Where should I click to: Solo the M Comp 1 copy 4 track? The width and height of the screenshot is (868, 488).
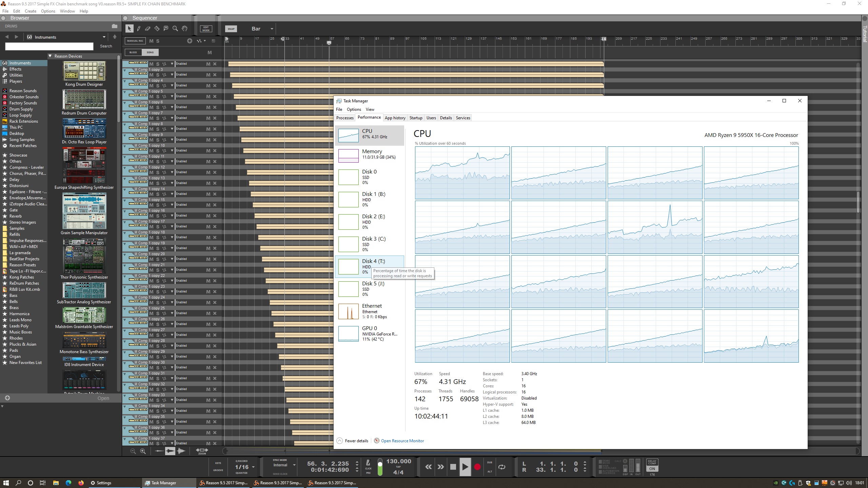158,85
